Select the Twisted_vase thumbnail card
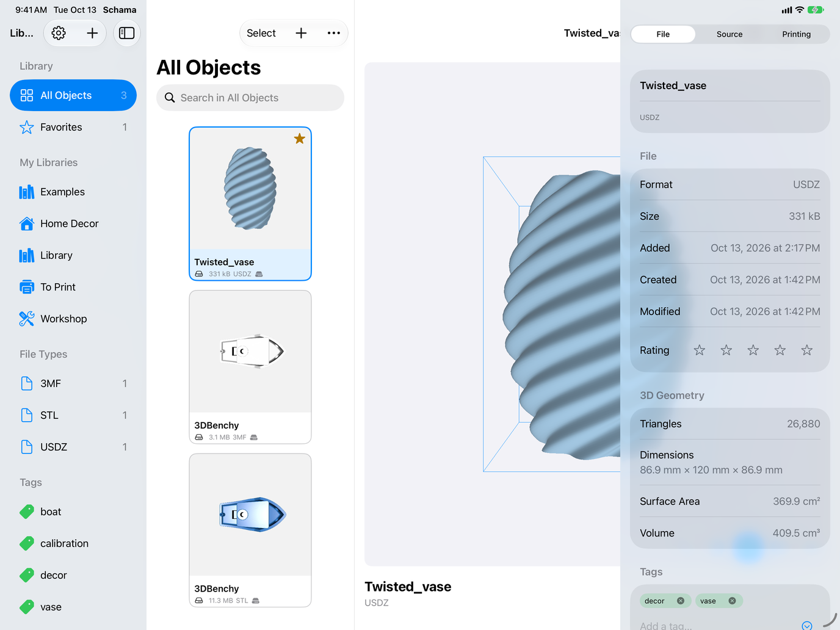The width and height of the screenshot is (840, 630). pyautogui.click(x=250, y=204)
